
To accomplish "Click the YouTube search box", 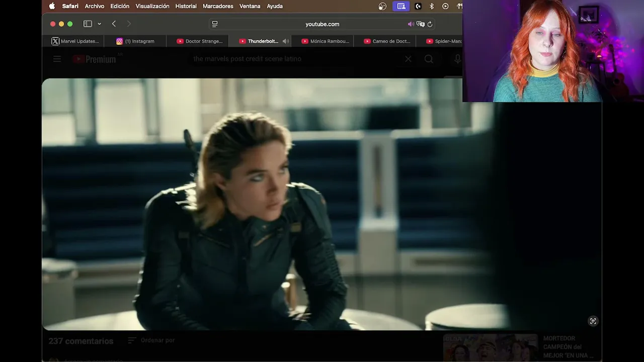I will tap(297, 59).
